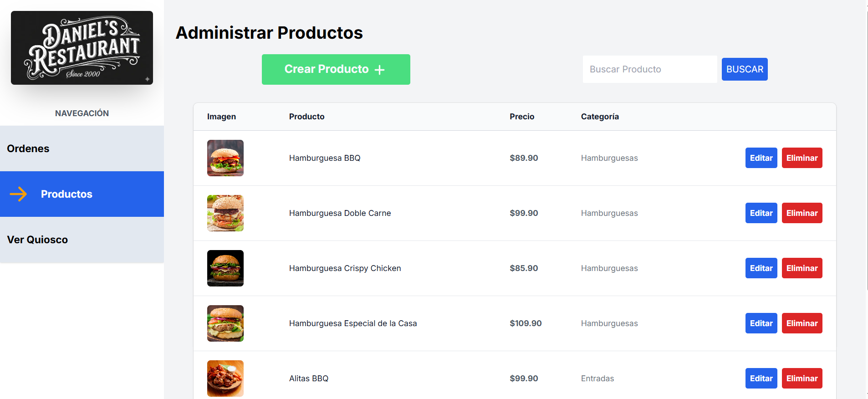Click the plus icon on Crear Producto
The image size is (868, 399).
point(379,70)
